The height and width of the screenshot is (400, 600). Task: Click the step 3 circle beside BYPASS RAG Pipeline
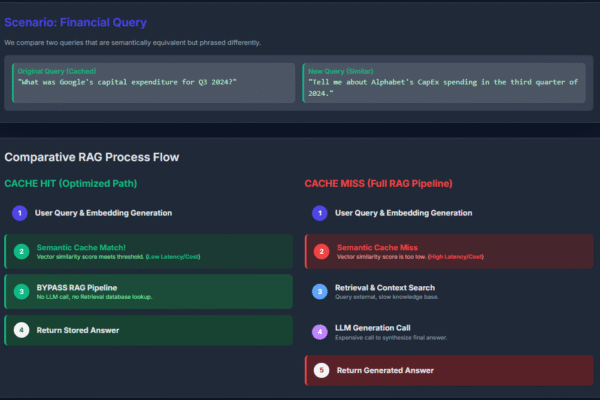click(x=20, y=291)
